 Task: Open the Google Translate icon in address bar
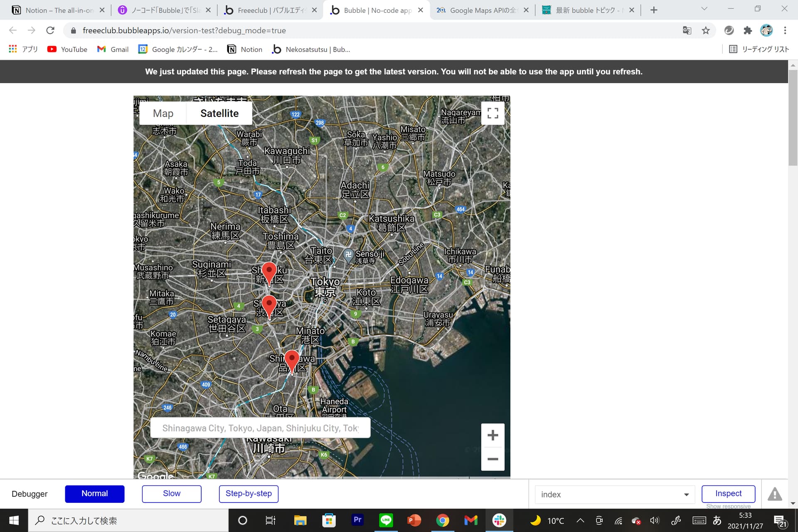click(687, 30)
